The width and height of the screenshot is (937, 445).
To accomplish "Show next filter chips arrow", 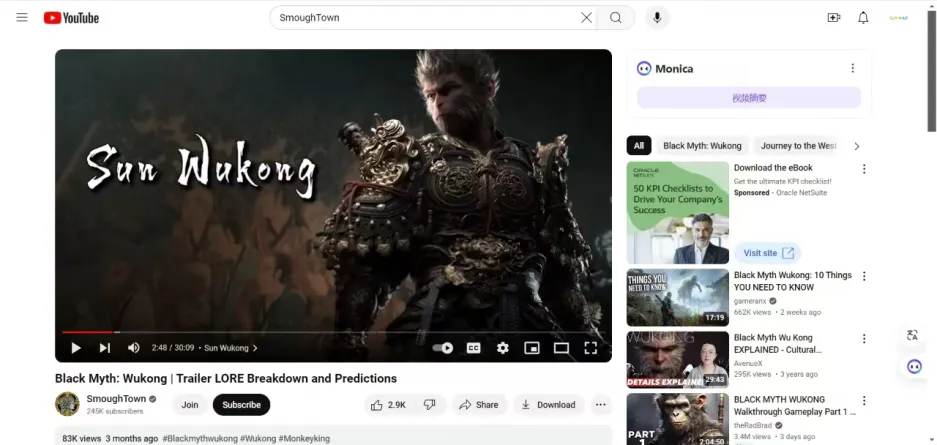I will pyautogui.click(x=856, y=146).
